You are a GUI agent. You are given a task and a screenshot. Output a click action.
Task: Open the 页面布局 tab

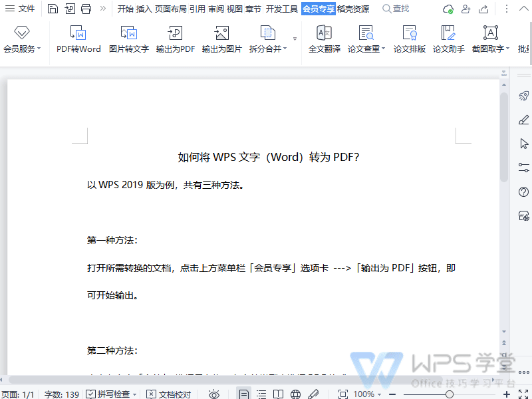pos(171,9)
